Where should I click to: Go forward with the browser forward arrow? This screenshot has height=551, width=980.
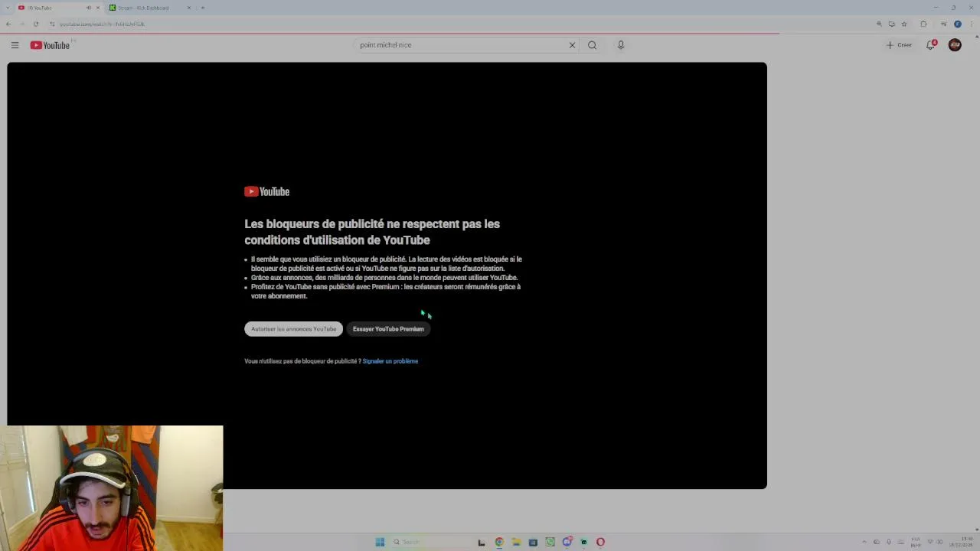pyautogui.click(x=22, y=24)
